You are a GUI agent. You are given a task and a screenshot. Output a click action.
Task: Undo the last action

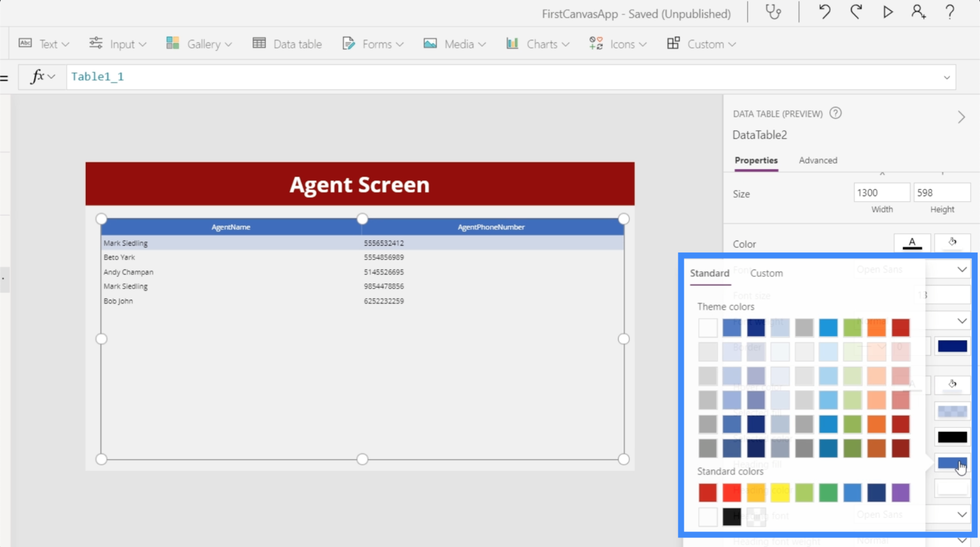coord(824,12)
